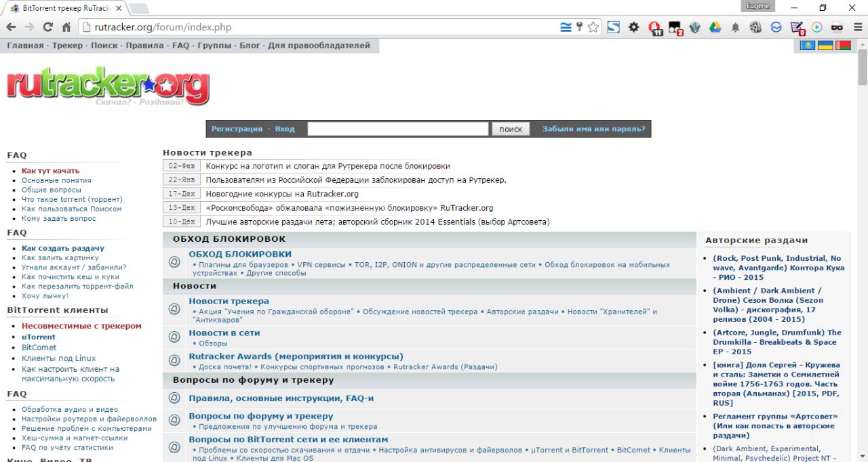868x462 pixels.
Task: Select the Ukraine flag icon
Action: [825, 45]
